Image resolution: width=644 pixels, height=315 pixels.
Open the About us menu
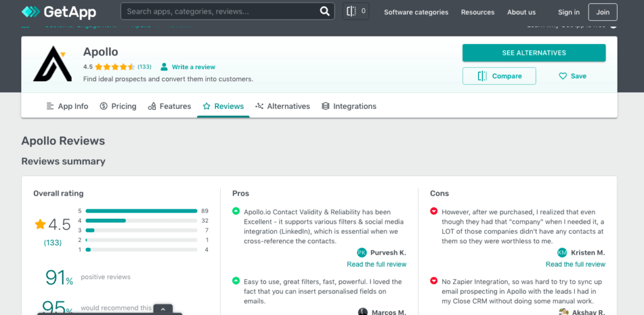(521, 12)
